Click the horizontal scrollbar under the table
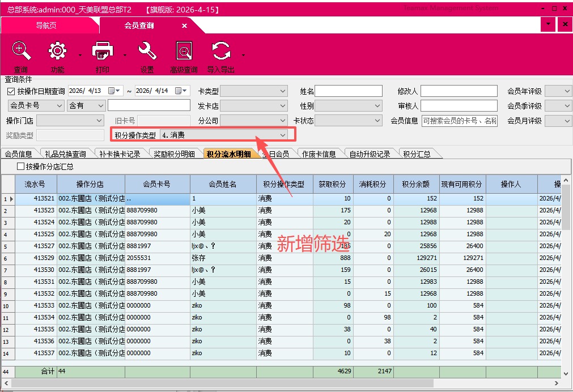Image resolution: width=573 pixels, height=392 pixels. 283,384
